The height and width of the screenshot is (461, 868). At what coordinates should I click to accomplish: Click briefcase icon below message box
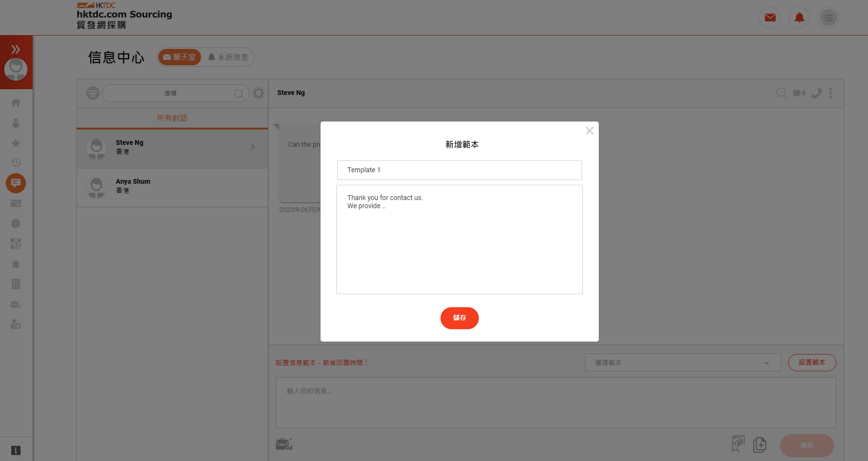point(284,444)
